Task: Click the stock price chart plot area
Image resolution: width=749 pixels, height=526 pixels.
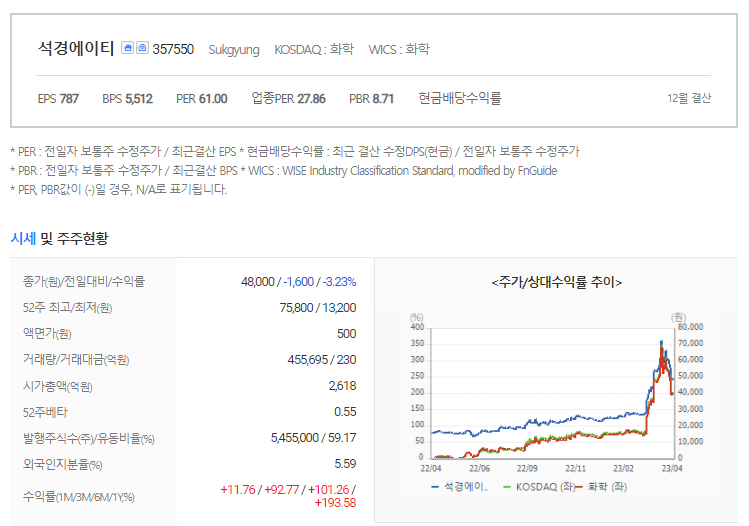Action: (552, 393)
